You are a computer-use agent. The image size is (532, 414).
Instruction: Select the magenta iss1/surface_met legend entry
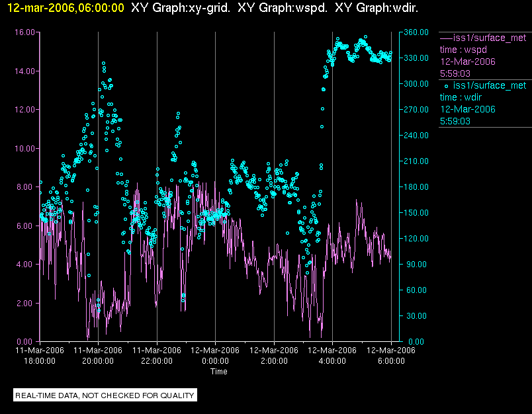(x=489, y=38)
